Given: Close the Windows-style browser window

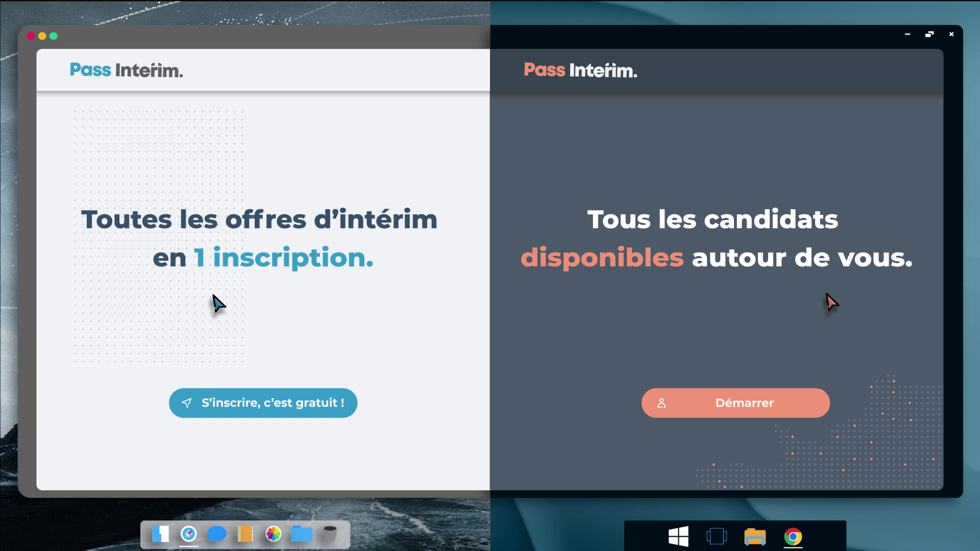Looking at the screenshot, I should pos(951,34).
